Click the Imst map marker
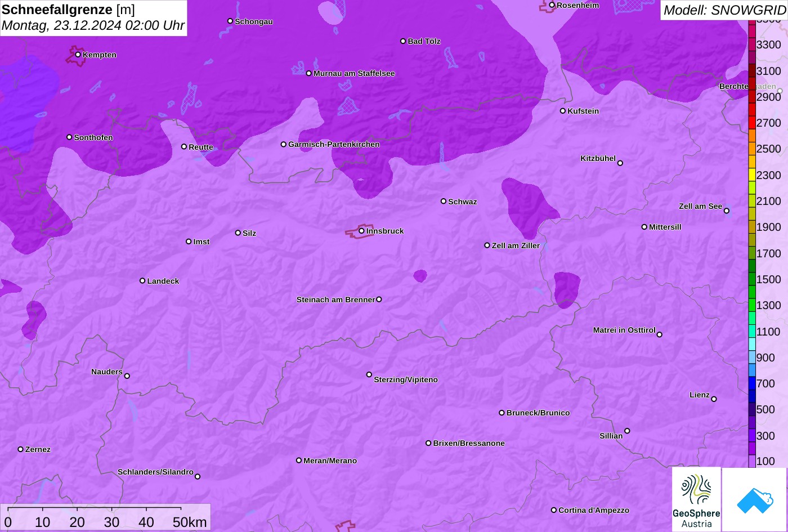 click(x=189, y=242)
